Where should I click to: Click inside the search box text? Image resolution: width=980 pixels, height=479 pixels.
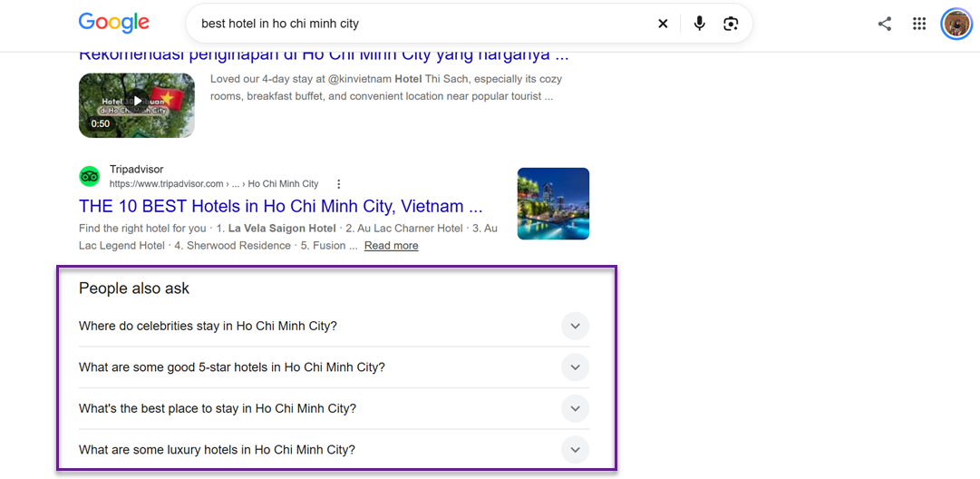tap(280, 24)
